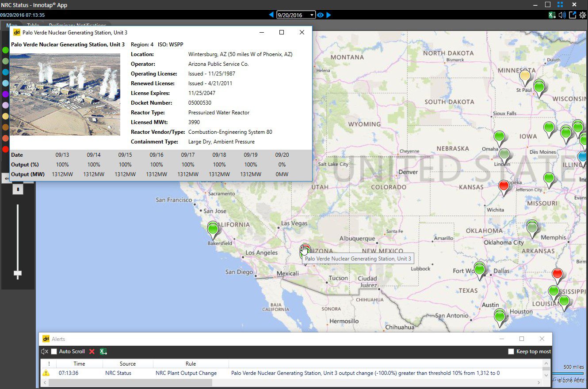Open the settings gear in the toolbar
588x389 pixels.
tap(582, 15)
